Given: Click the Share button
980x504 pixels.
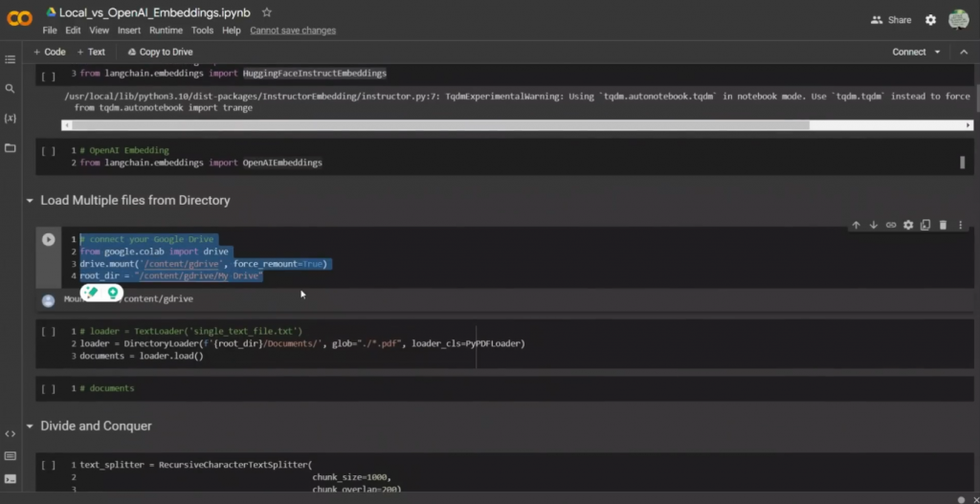Looking at the screenshot, I should click(x=891, y=20).
